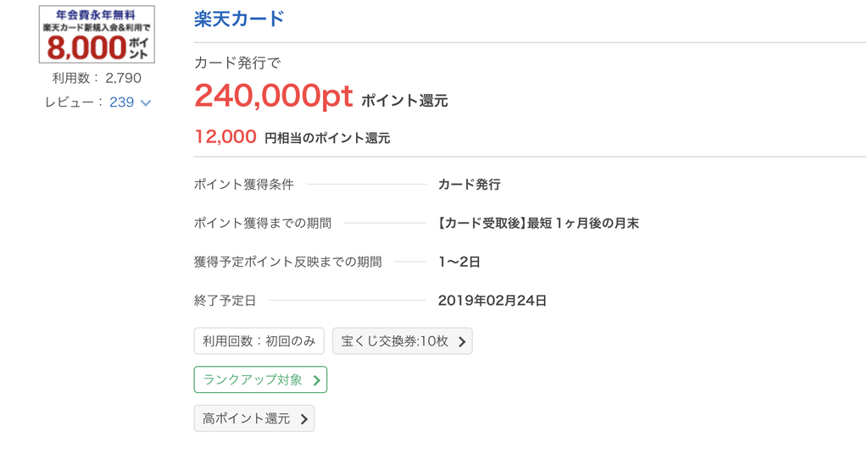This screenshot has width=868, height=470.
Task: Click the 利用回数:初回のみ tag
Action: [x=259, y=341]
